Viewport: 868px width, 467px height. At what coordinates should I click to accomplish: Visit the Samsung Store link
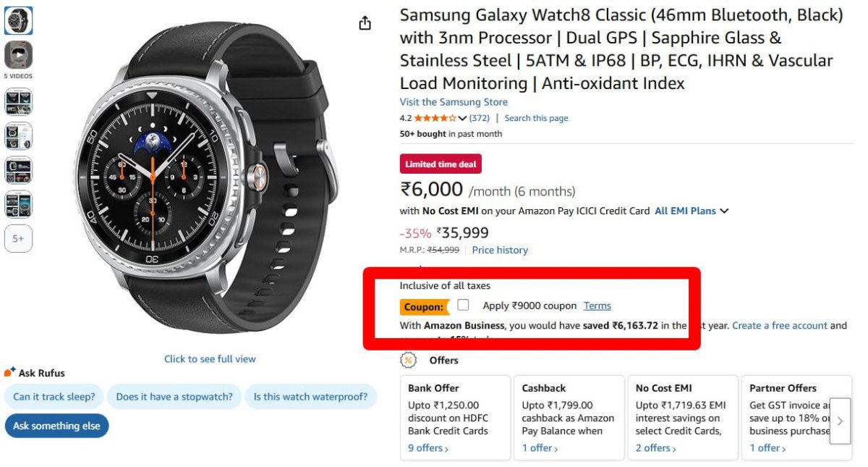(454, 102)
